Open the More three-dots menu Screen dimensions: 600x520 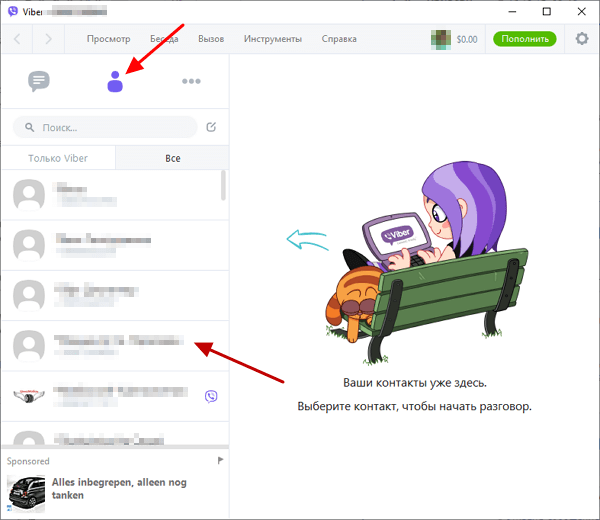[191, 81]
